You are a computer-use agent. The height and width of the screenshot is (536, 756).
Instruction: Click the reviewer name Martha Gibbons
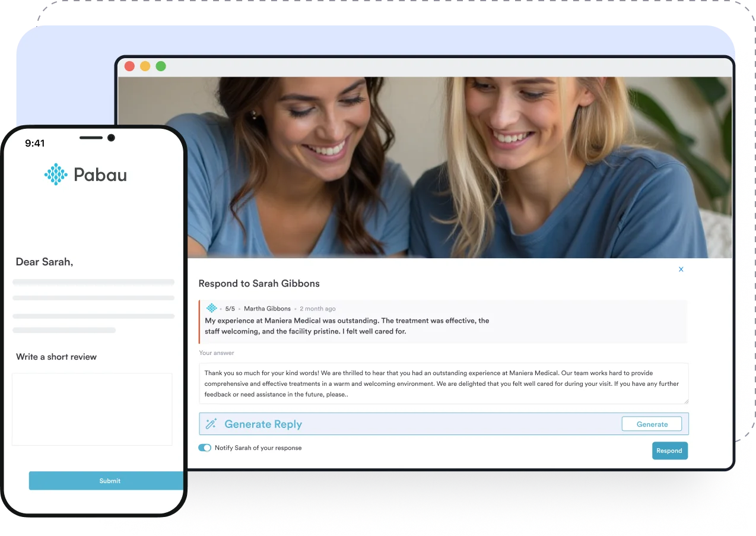(267, 309)
